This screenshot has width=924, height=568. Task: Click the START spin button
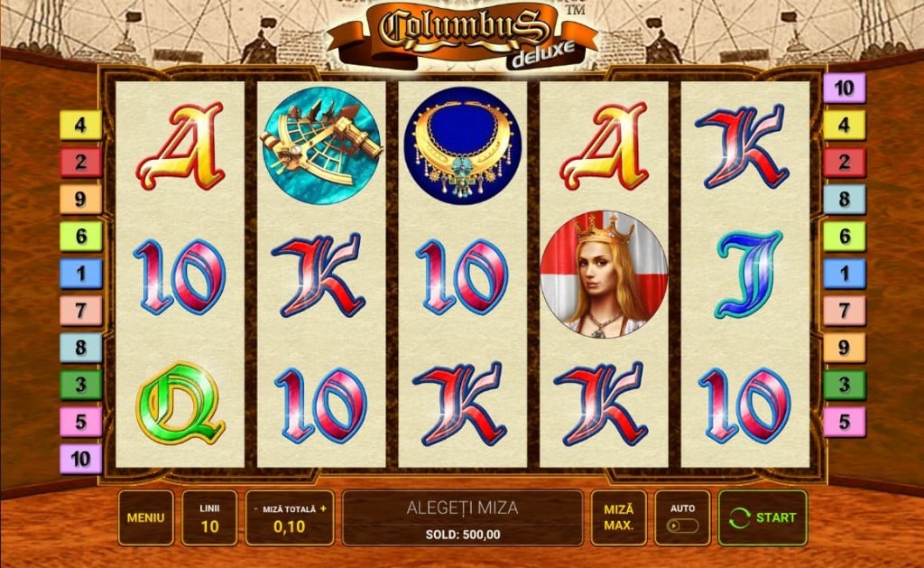762,517
